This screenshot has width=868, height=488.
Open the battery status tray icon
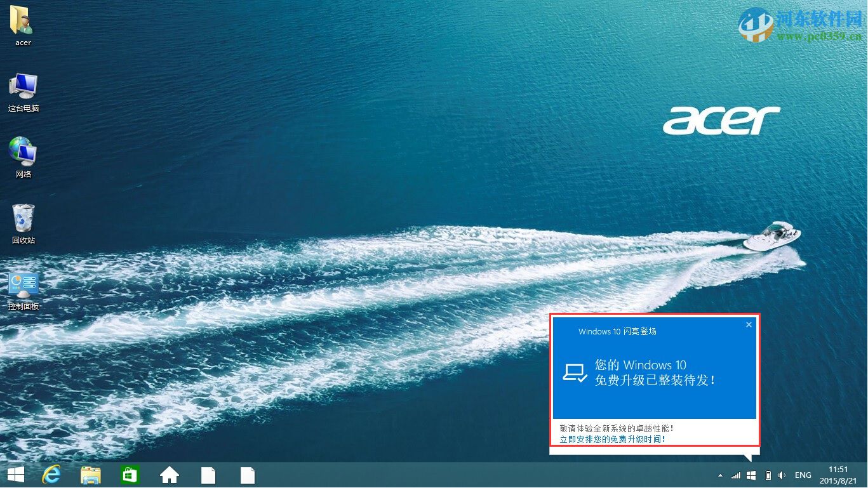(x=768, y=475)
